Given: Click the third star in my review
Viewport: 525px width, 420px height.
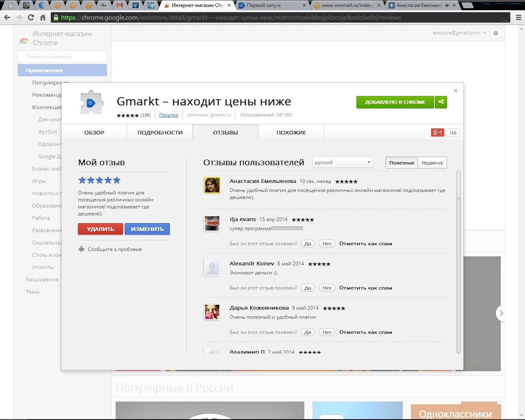Looking at the screenshot, I should tap(100, 180).
